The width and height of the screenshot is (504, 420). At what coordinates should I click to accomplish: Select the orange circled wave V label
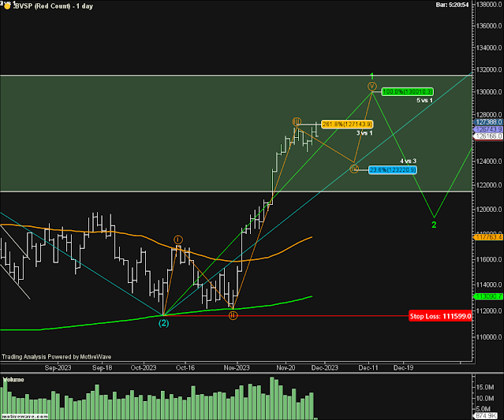(x=372, y=87)
